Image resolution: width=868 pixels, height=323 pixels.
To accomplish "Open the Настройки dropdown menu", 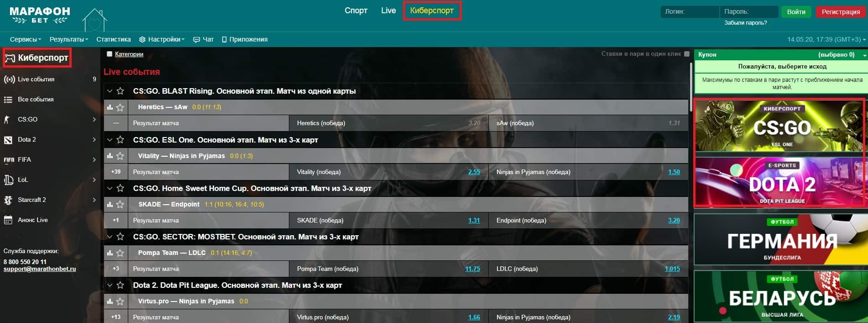I will (x=162, y=39).
